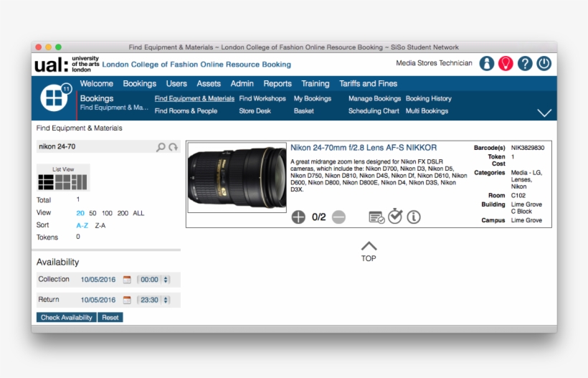Viewport: 588px width, 378px height.
Task: Go to Find Rooms & People
Action: (x=186, y=110)
